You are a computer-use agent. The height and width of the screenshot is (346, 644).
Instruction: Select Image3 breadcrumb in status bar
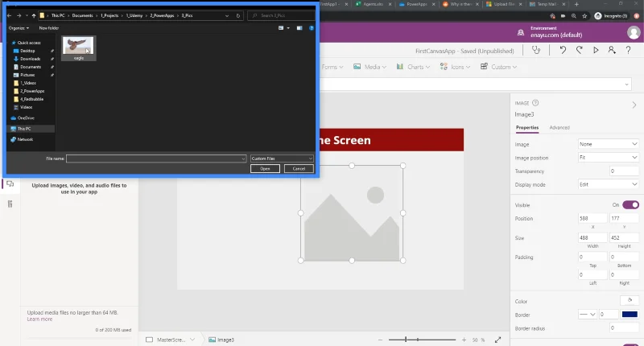click(x=221, y=340)
